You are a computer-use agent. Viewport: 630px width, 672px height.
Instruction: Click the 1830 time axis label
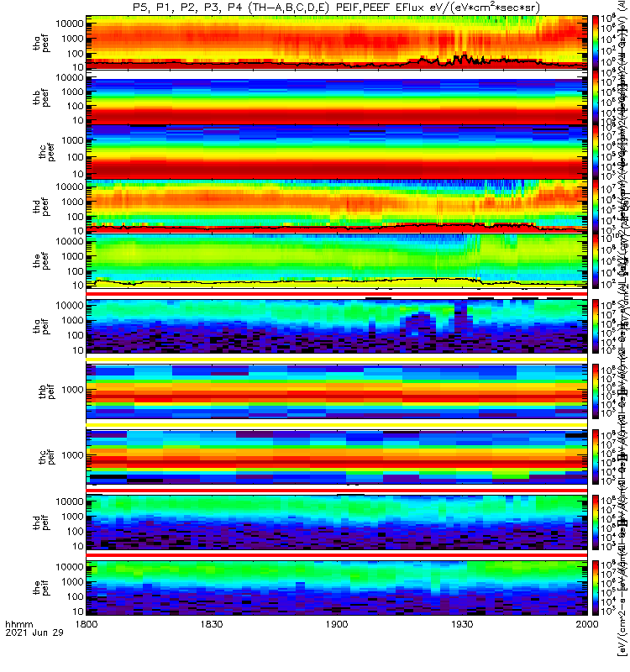coord(212,624)
